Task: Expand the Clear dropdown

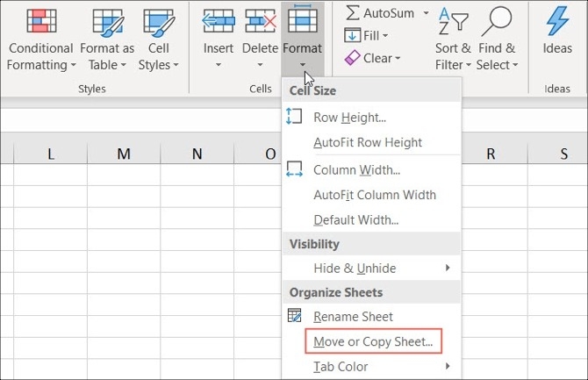Action: pos(372,58)
